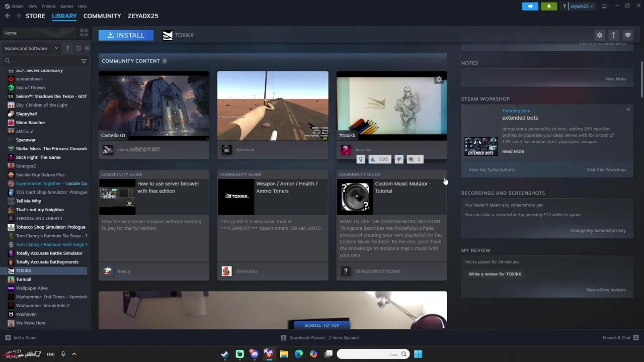Open the View menu
This screenshot has width=644, height=362.
click(x=33, y=6)
